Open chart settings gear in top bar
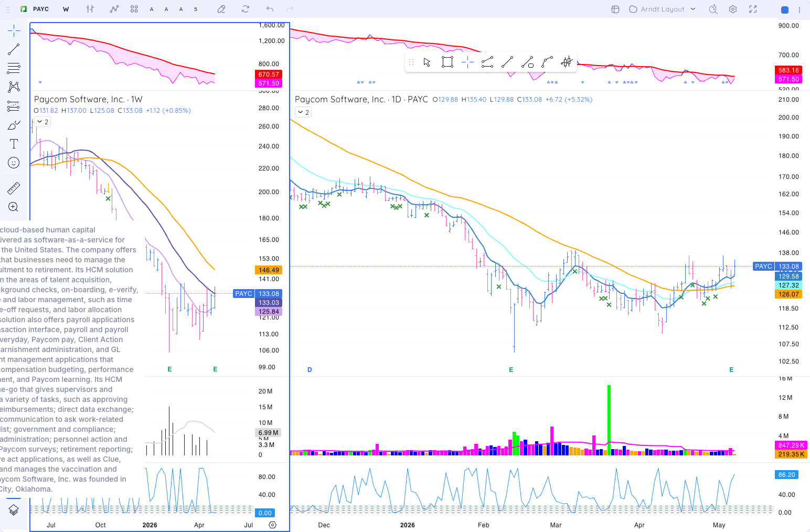The height and width of the screenshot is (532, 810). [x=733, y=9]
